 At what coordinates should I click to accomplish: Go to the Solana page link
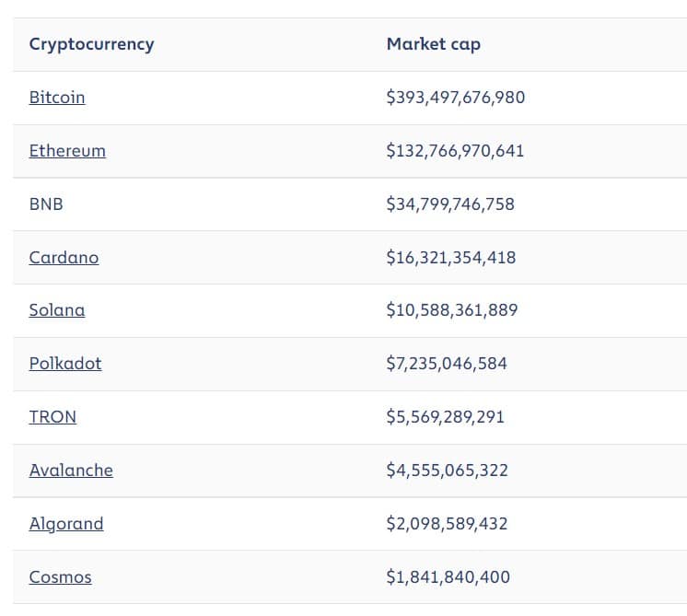coord(57,310)
